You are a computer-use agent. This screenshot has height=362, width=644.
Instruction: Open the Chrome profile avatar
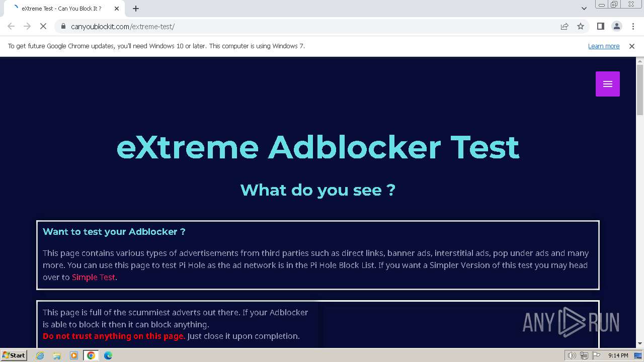coord(616,26)
